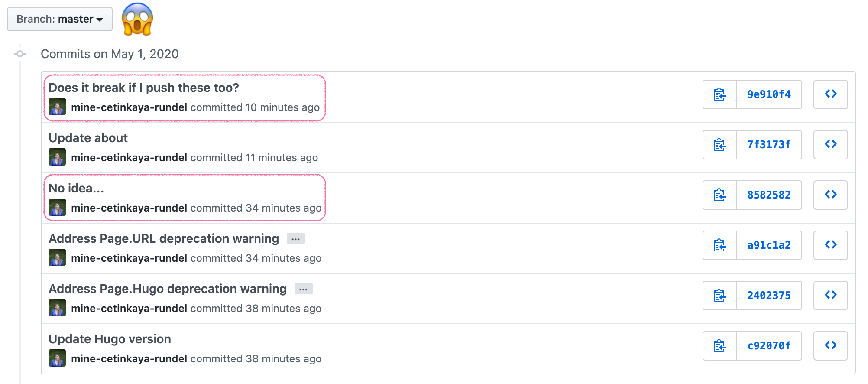The image size is (868, 384).
Task: Copy full SHA for commit a91c1a2
Action: click(x=720, y=245)
